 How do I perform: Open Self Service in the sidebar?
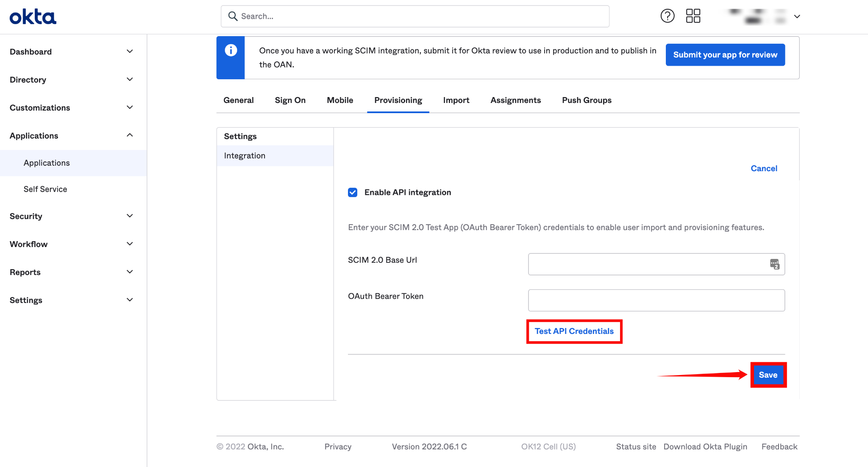[x=73, y=189]
